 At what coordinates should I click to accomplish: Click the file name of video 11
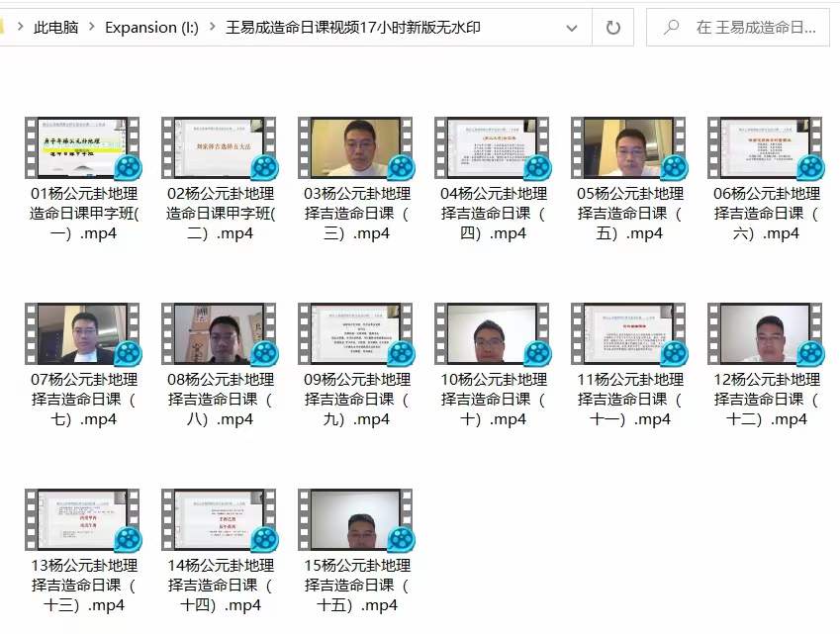tap(628, 400)
